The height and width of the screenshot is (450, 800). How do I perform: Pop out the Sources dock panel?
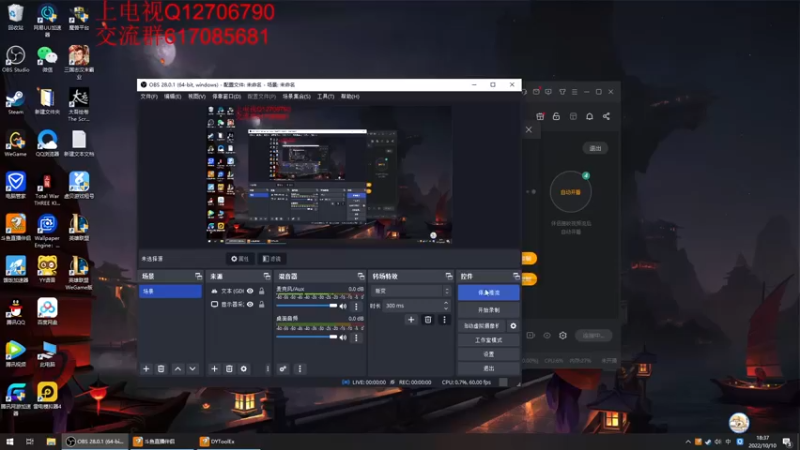point(266,276)
